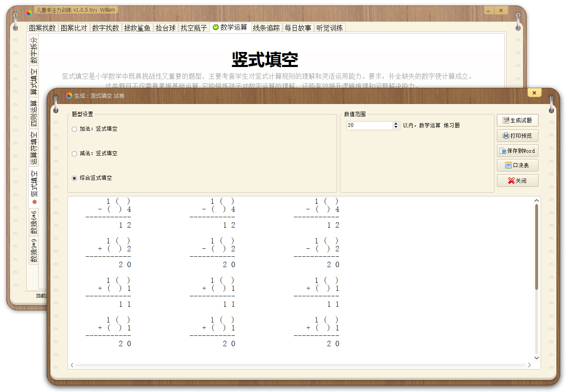This screenshot has width=566, height=392.
Task: Click the document icon on the 生成试题 button
Action: click(505, 120)
